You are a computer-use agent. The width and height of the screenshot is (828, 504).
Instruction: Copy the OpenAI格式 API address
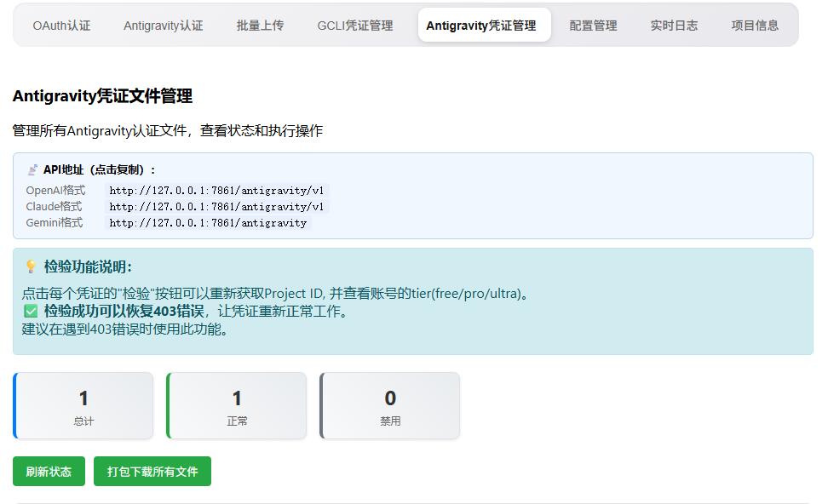[x=216, y=191]
